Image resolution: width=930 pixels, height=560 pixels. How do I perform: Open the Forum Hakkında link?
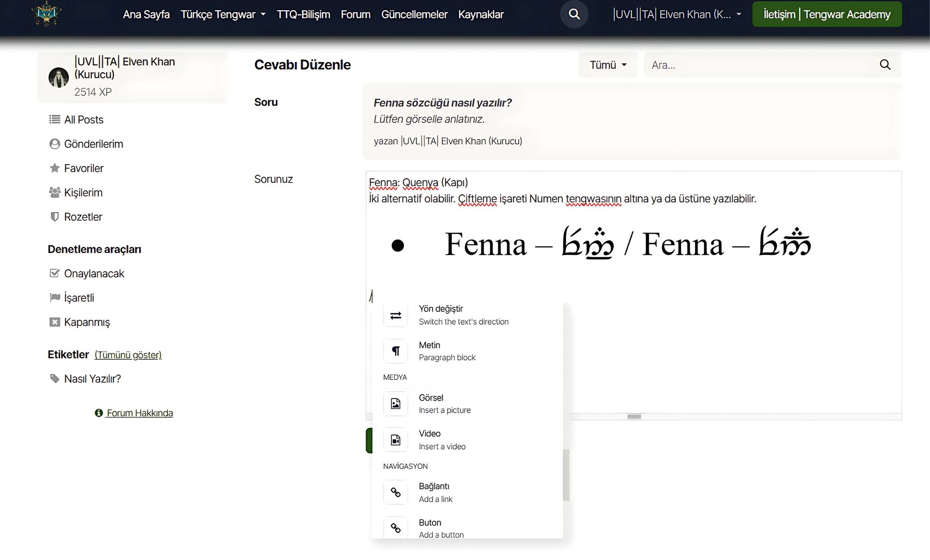(x=139, y=413)
